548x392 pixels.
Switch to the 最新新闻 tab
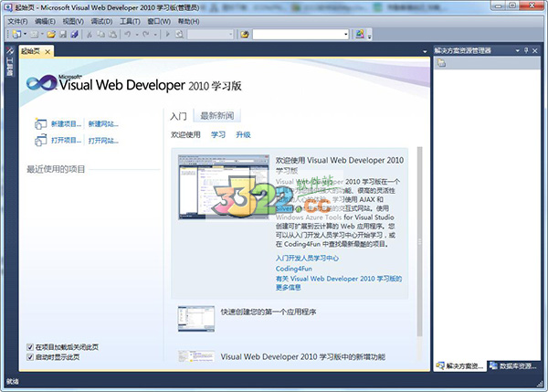click(x=216, y=116)
